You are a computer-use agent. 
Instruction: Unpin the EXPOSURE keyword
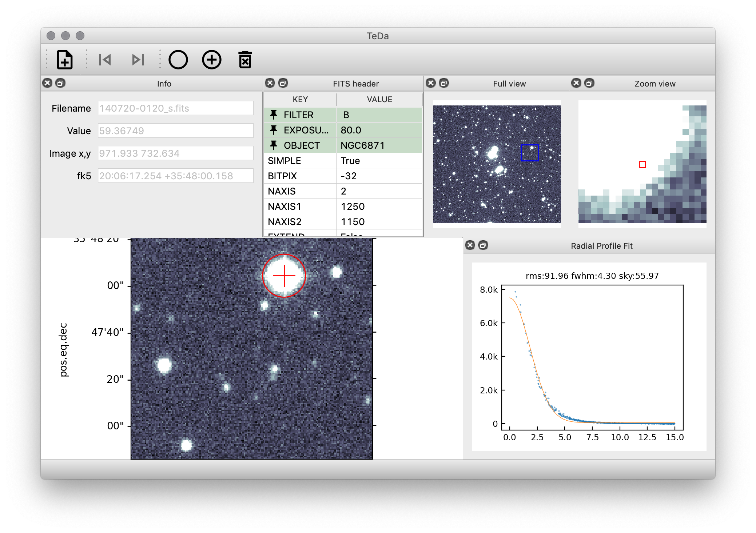tap(274, 130)
